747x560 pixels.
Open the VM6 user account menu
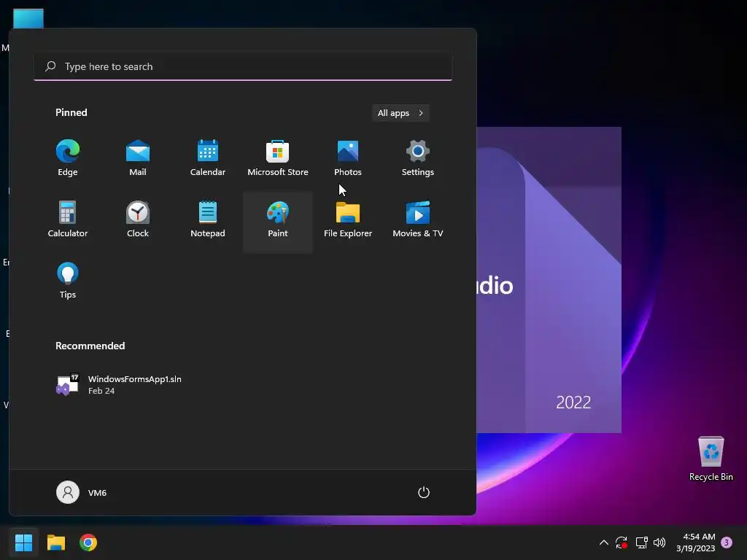tap(82, 492)
